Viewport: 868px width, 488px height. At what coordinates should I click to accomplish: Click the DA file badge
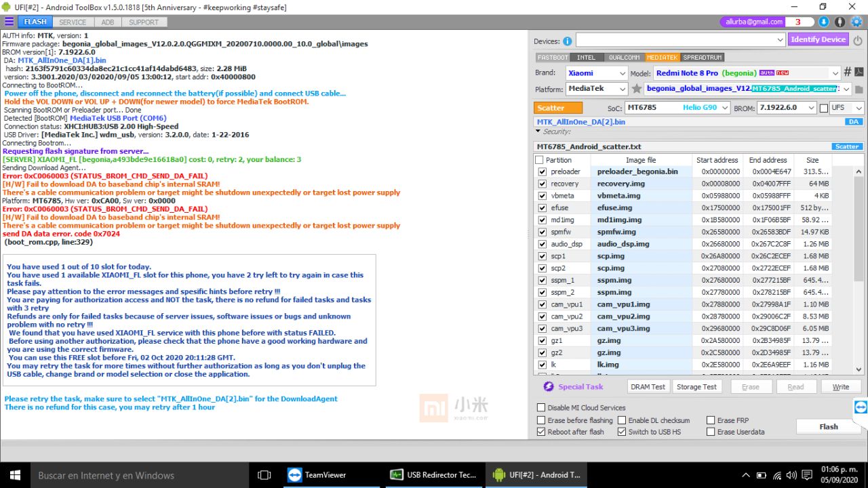[854, 122]
